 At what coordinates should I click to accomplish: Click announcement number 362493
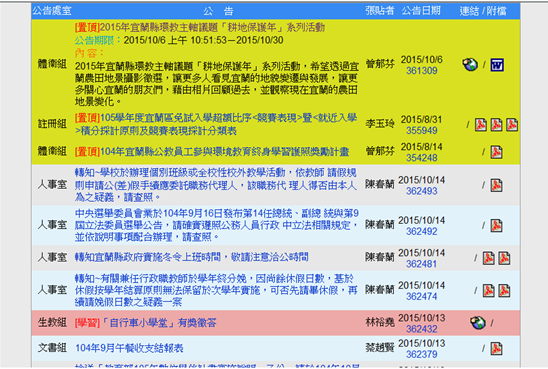coord(421,191)
